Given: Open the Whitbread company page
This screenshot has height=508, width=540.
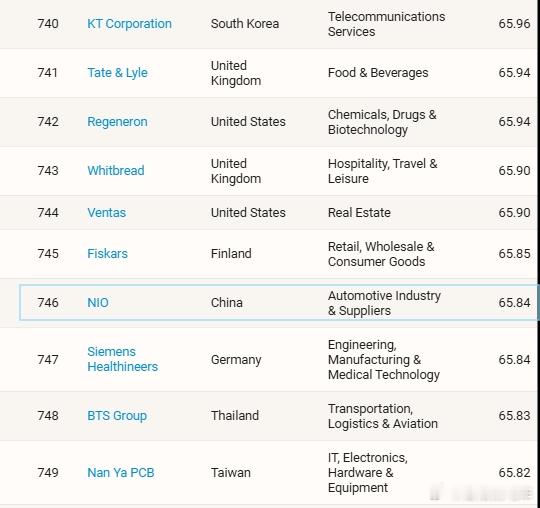Looking at the screenshot, I should pos(116,170).
